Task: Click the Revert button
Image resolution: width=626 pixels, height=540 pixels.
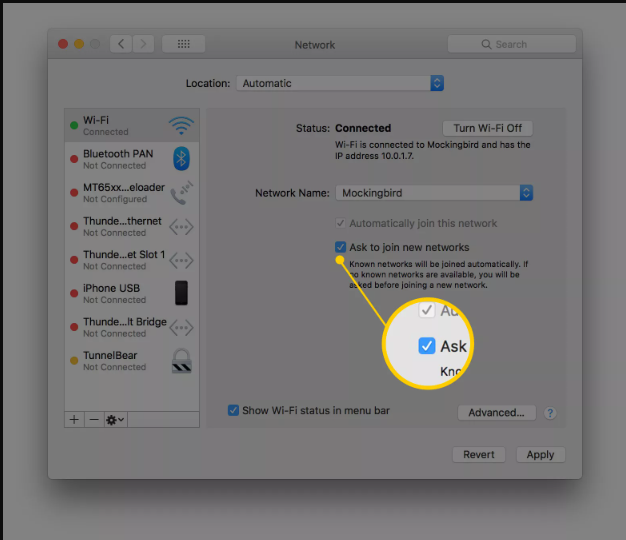Action: (479, 455)
